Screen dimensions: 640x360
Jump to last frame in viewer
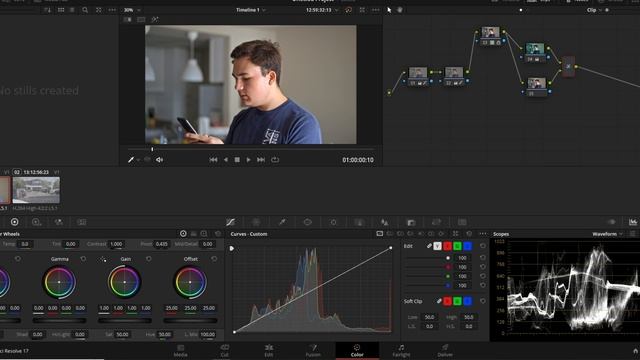261,160
